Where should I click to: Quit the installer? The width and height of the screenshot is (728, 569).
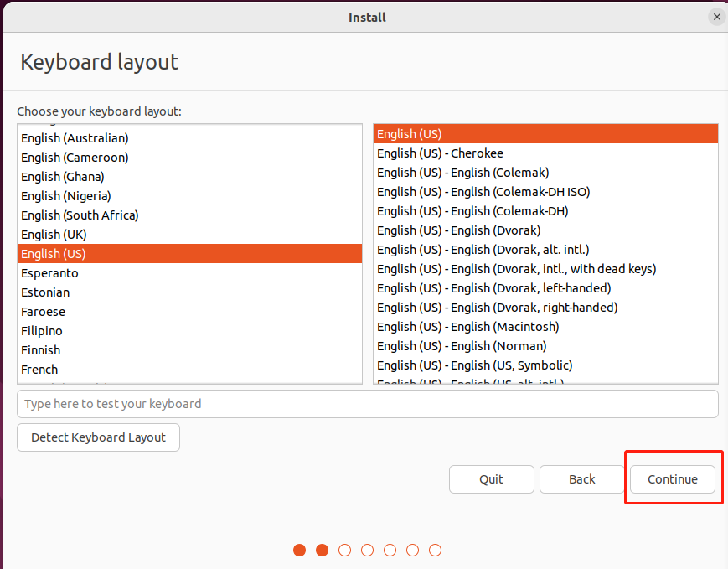tap(491, 479)
